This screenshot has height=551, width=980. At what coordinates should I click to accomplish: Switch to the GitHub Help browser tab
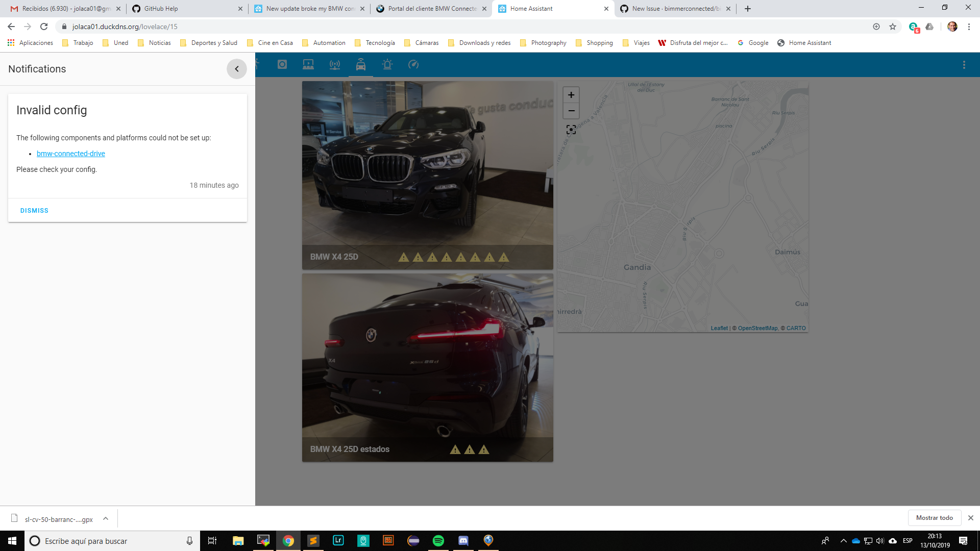[186, 9]
